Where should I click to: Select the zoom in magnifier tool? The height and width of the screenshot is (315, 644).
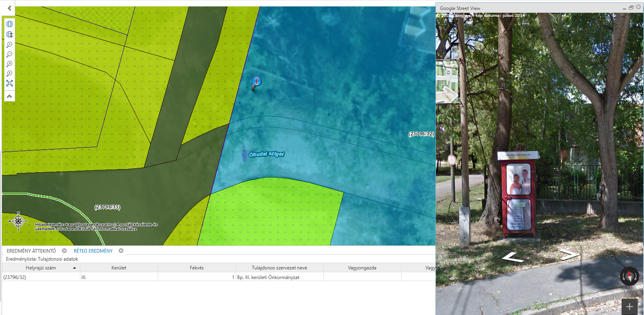[x=10, y=45]
